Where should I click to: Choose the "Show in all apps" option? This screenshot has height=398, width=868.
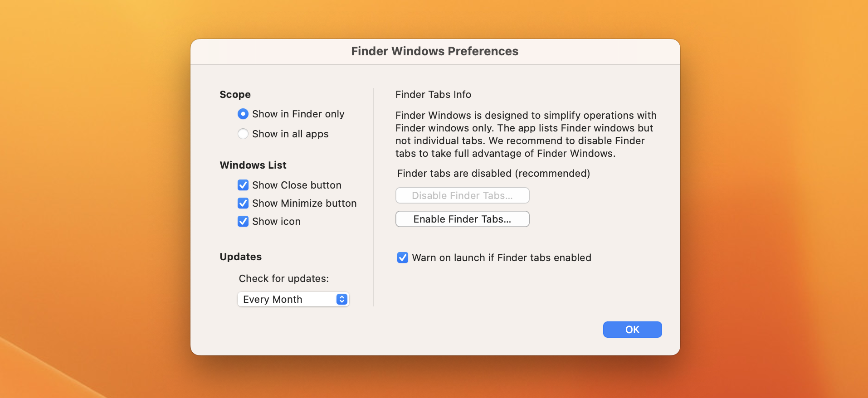point(243,134)
